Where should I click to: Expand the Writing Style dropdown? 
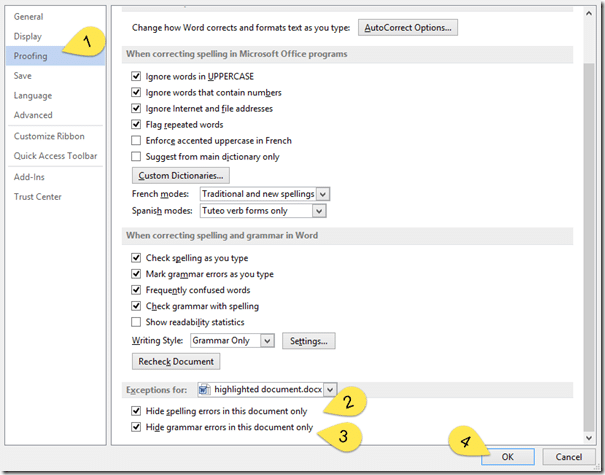click(x=267, y=341)
